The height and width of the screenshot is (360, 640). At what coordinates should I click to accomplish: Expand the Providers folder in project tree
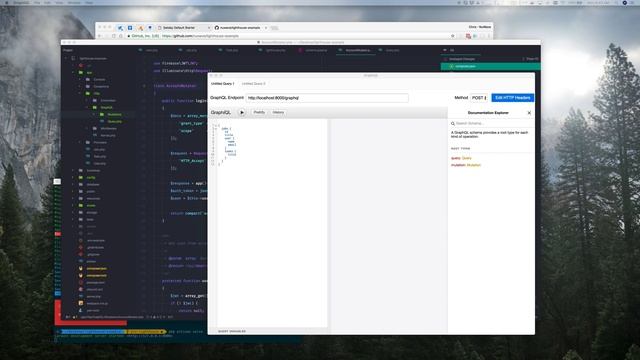tap(80, 142)
